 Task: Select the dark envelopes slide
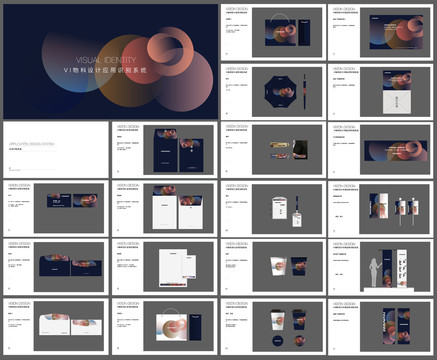(x=56, y=267)
